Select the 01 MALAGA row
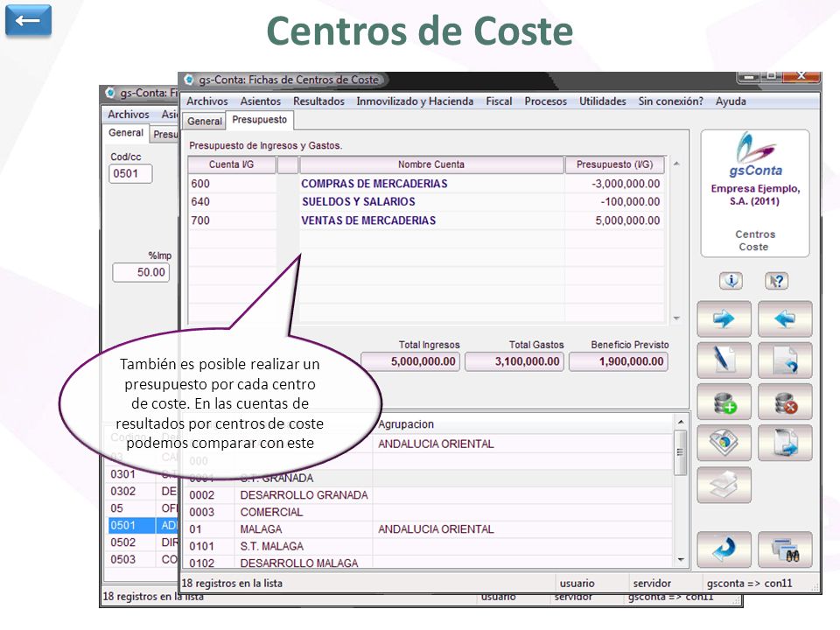 point(428,529)
